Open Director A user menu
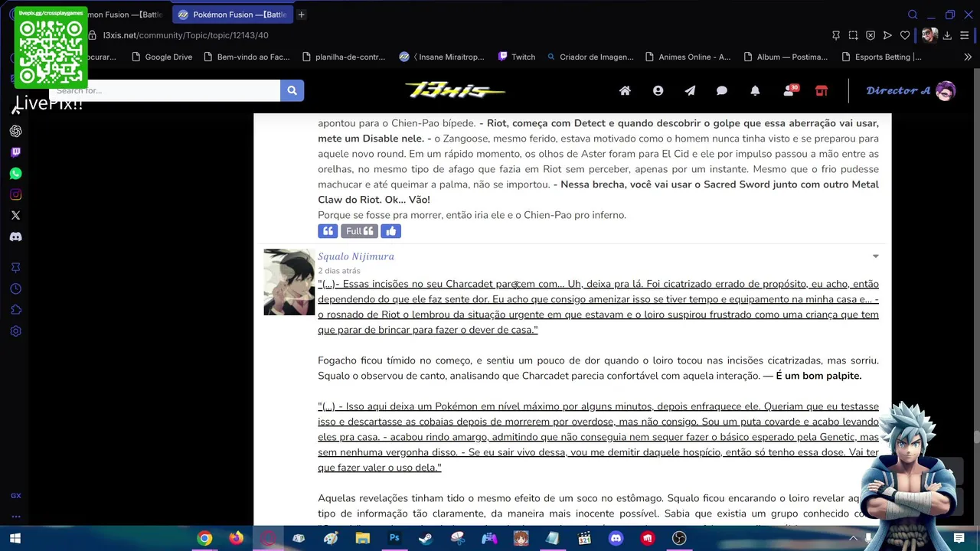 coord(910,90)
